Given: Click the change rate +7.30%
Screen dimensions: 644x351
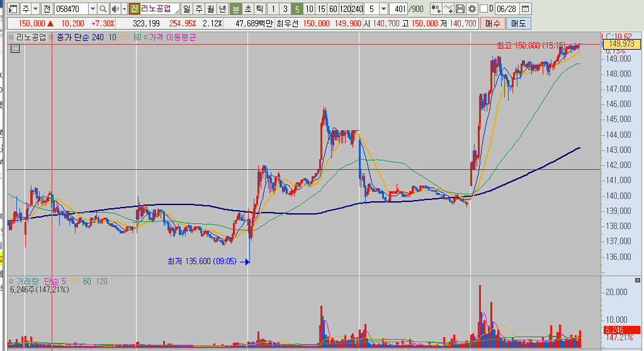Looking at the screenshot, I should click(103, 23).
